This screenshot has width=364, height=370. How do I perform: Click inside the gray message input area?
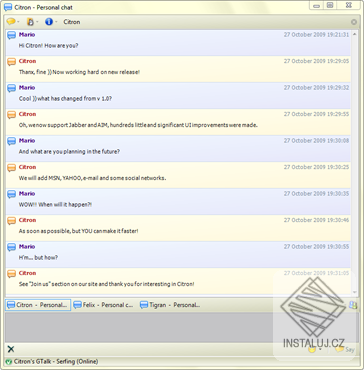click(182, 327)
